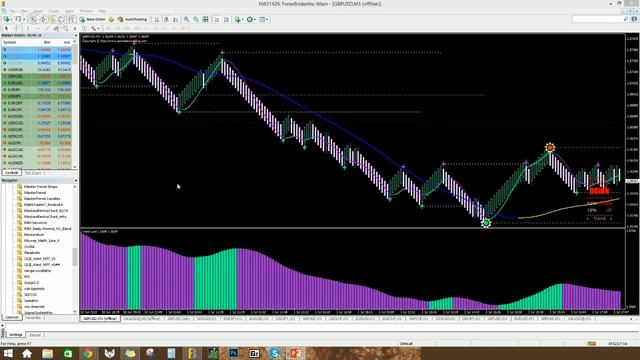This screenshot has height=360, width=640.
Task: Click the search field in the toolbar
Action: point(600,19)
